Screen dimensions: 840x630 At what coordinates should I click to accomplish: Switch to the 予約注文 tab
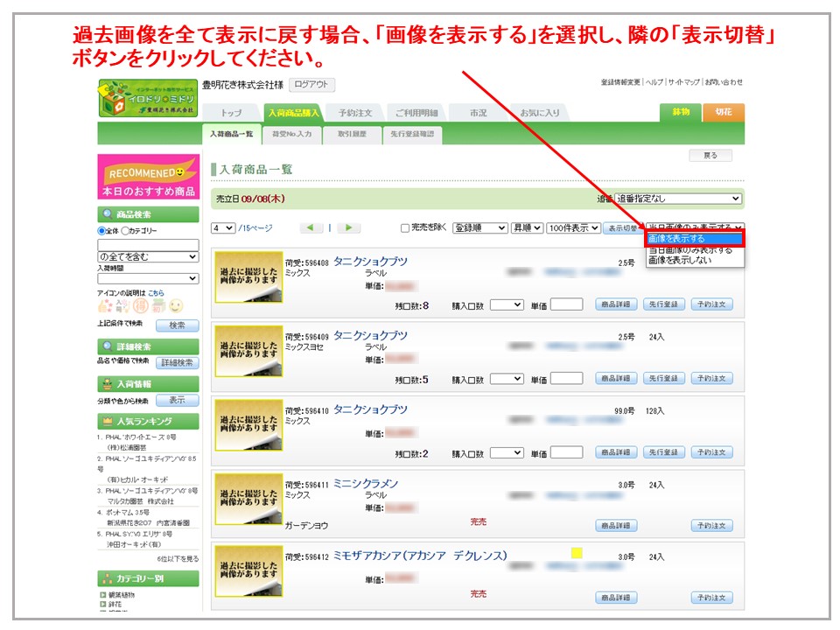coord(355,113)
